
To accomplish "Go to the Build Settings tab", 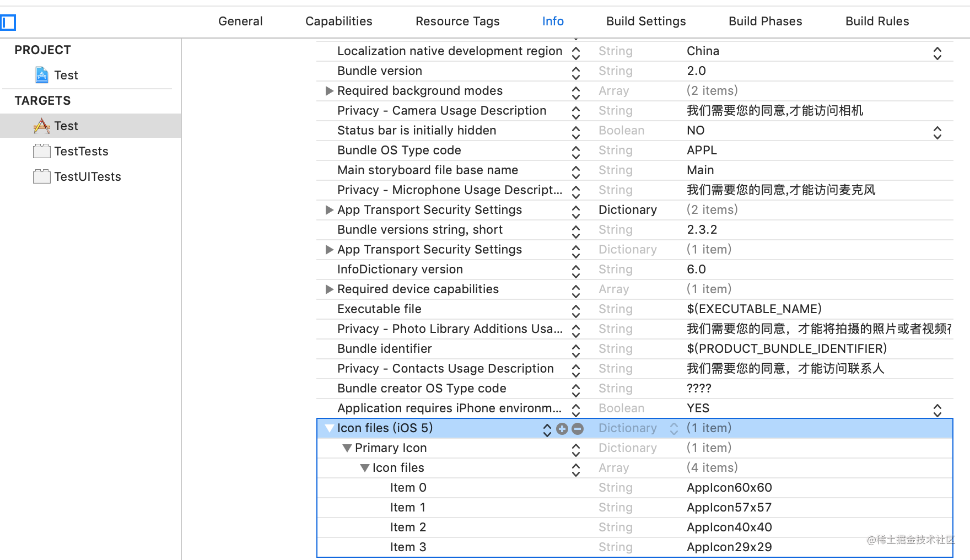I will pos(646,21).
